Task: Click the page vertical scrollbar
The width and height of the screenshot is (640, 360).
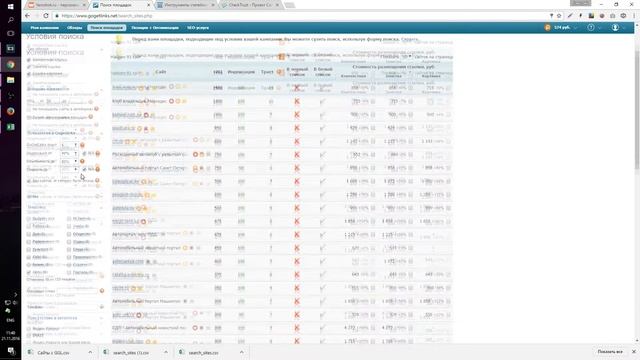Action: 637,110
